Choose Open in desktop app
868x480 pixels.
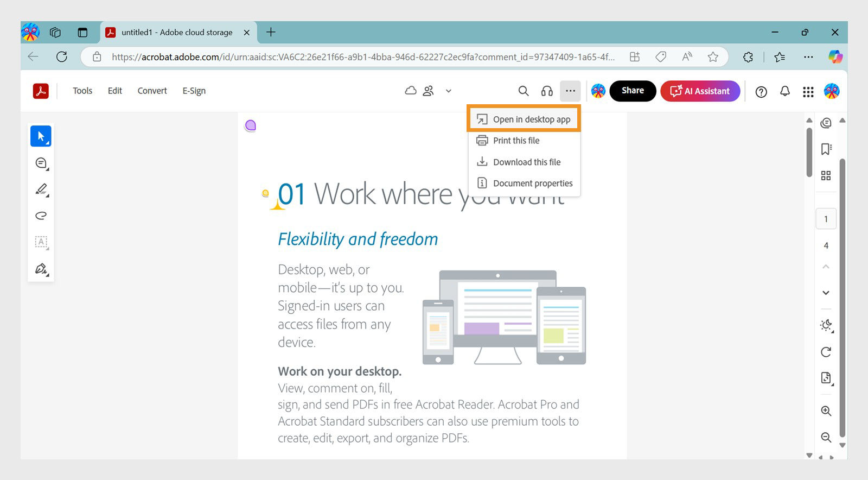tap(524, 119)
